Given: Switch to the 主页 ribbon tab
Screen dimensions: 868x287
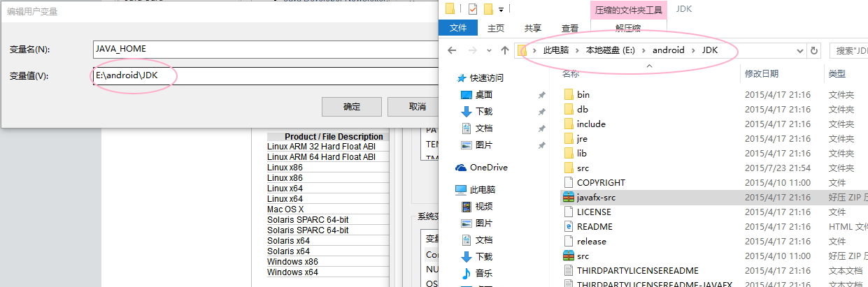Looking at the screenshot, I should [496, 28].
